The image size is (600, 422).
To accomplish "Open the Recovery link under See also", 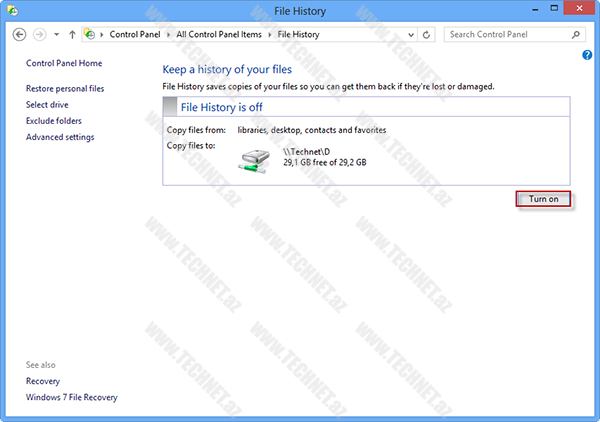I will [x=43, y=381].
